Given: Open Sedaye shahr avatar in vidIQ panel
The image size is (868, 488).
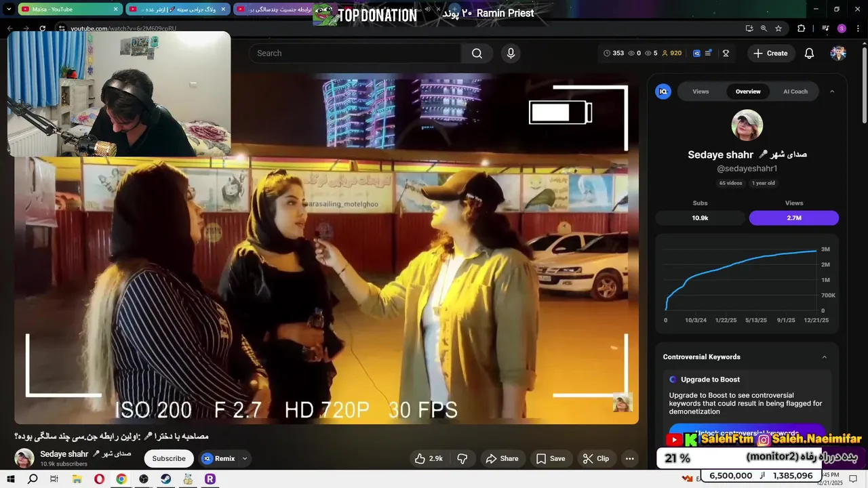Looking at the screenshot, I should pyautogui.click(x=747, y=125).
